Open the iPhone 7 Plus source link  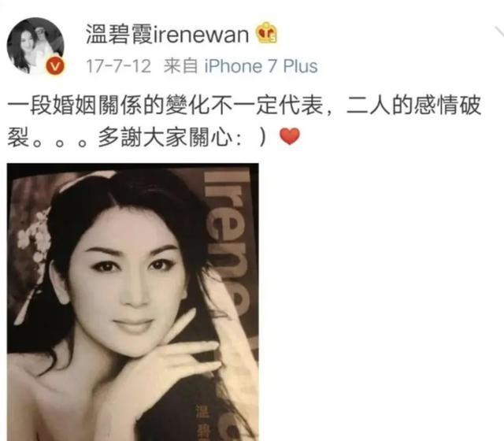click(261, 66)
